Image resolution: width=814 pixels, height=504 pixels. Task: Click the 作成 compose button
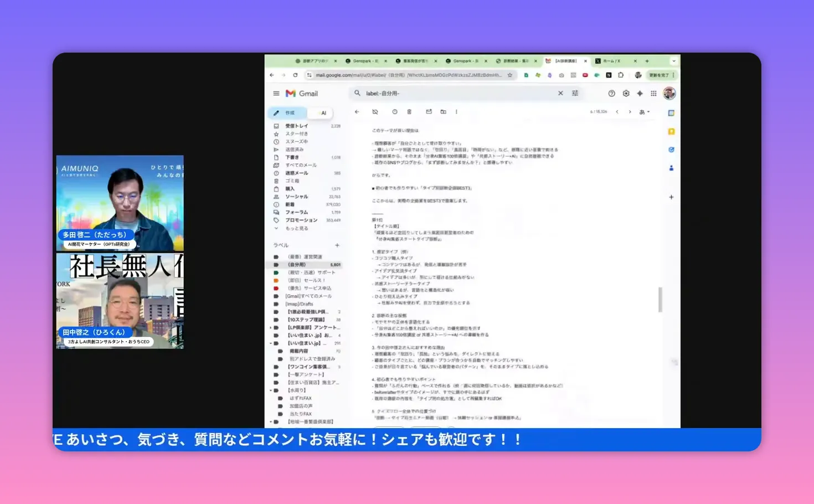(287, 112)
